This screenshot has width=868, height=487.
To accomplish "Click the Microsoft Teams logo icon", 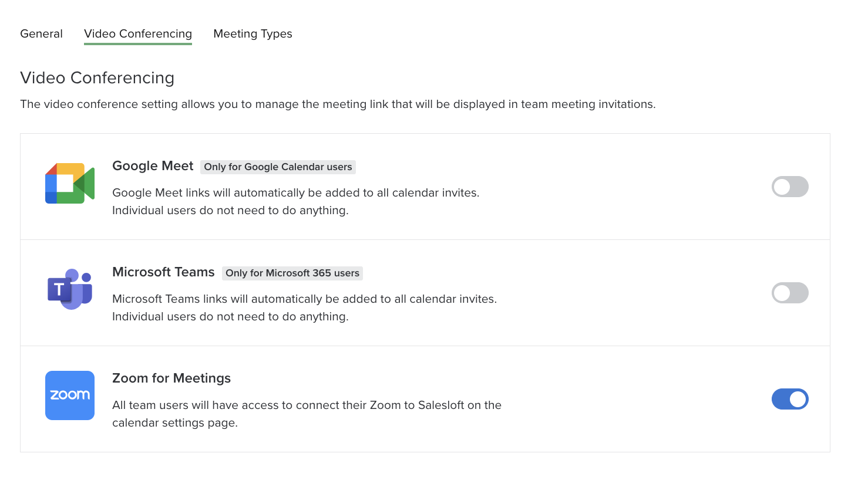I will coord(69,290).
